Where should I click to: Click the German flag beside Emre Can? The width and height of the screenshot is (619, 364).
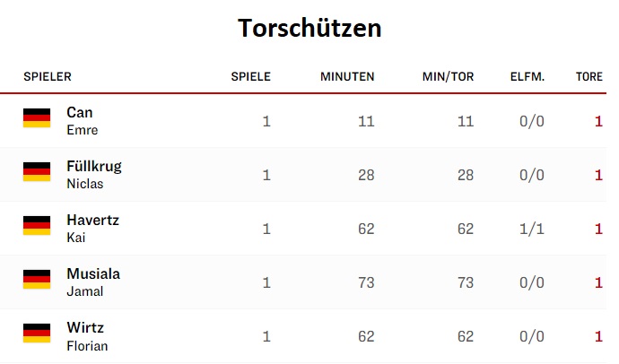(37, 118)
